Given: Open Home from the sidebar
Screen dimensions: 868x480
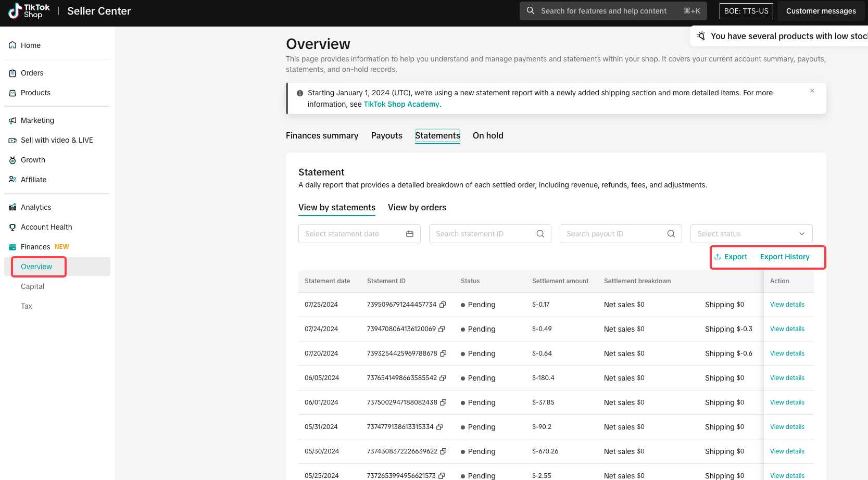Looking at the screenshot, I should tap(30, 45).
